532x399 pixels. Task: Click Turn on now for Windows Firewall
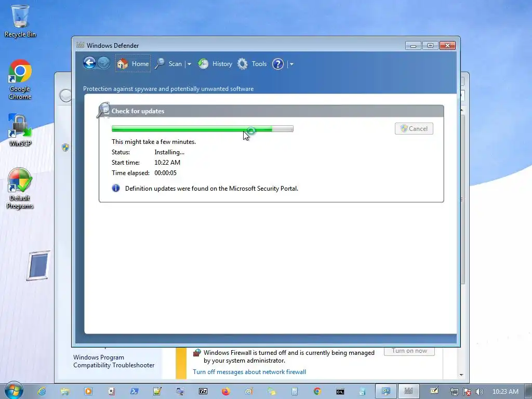coord(409,351)
